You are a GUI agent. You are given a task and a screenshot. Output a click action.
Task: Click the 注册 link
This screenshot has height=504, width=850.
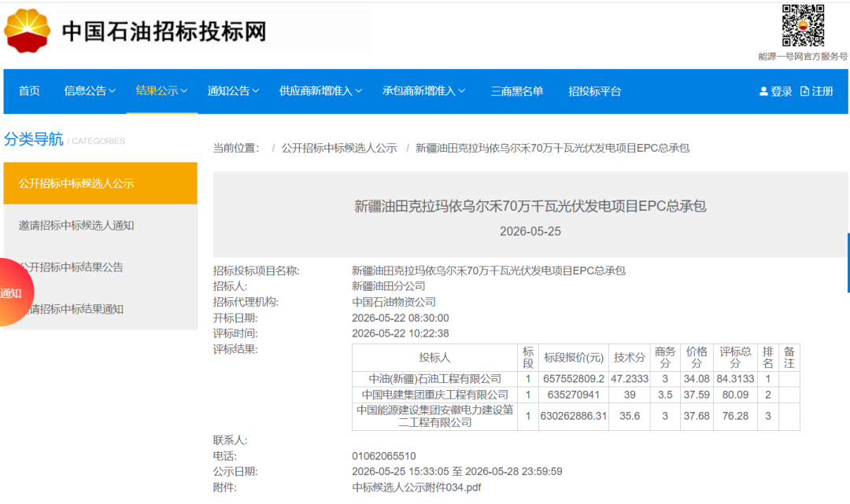(822, 91)
